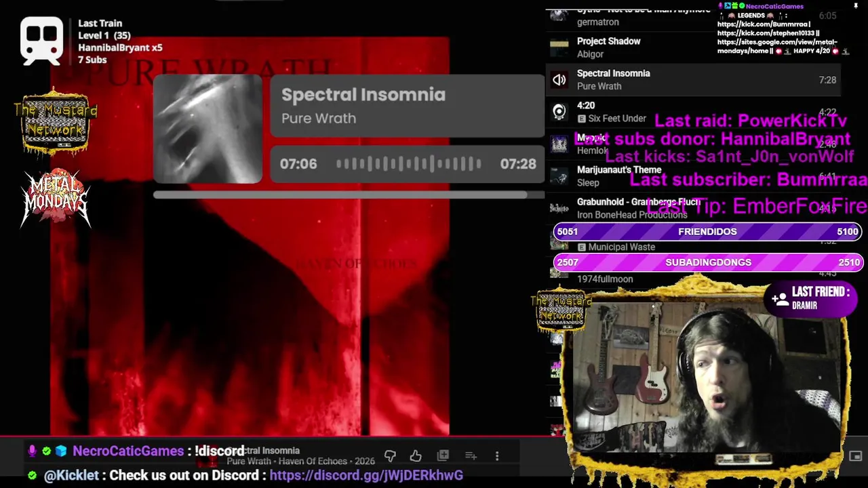Image resolution: width=868 pixels, height=488 pixels.
Task: Open the three-dot more options menu
Action: click(497, 456)
